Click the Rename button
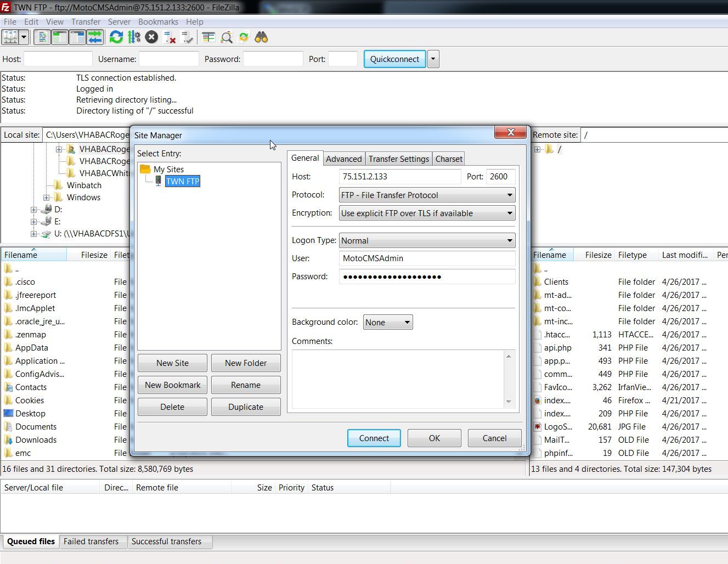 tap(246, 385)
